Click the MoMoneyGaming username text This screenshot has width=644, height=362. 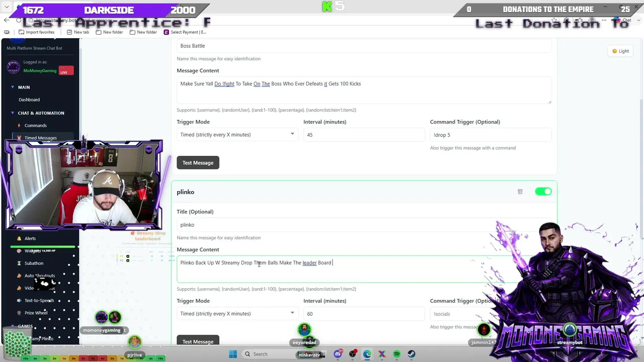pos(40,70)
